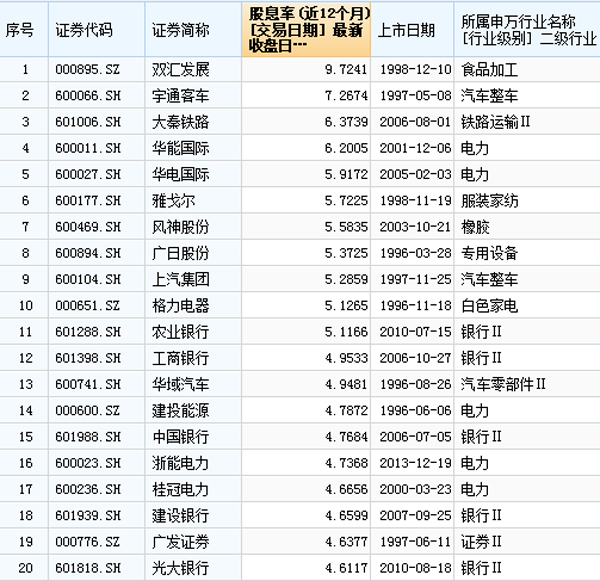
Task: Click the 序号 column header
Action: point(19,30)
